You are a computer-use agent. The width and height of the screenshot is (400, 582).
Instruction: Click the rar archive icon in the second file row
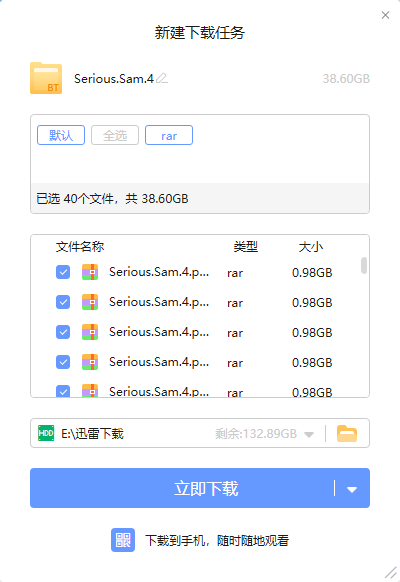click(x=90, y=302)
